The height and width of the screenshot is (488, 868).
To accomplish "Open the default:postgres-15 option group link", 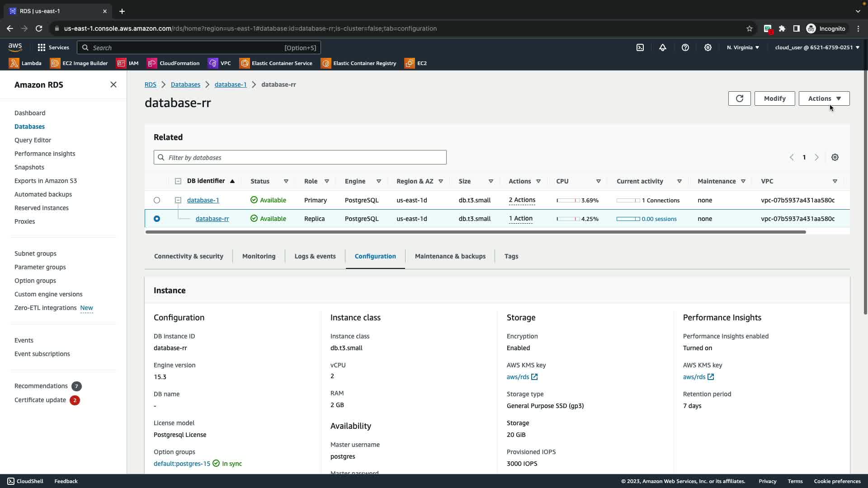I will coord(182,464).
